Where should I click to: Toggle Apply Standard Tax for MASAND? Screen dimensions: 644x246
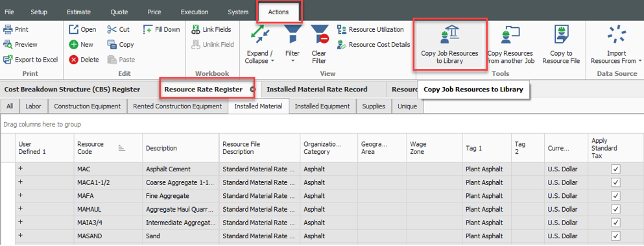(615, 236)
